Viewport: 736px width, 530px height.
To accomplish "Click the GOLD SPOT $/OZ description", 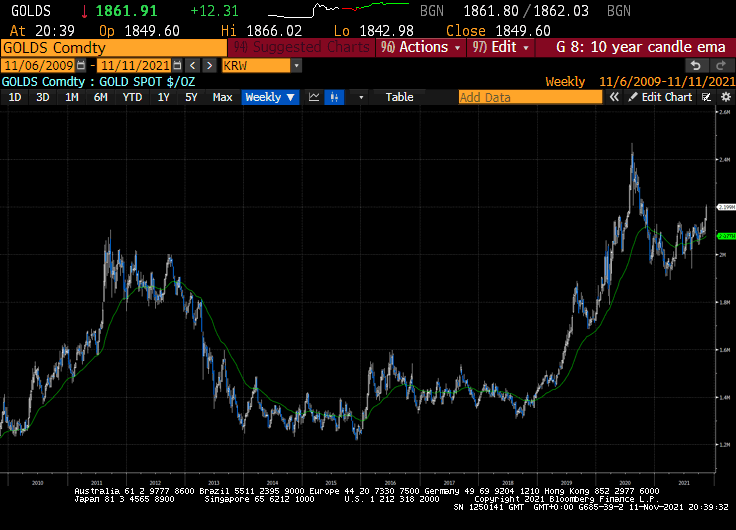I will [x=147, y=82].
